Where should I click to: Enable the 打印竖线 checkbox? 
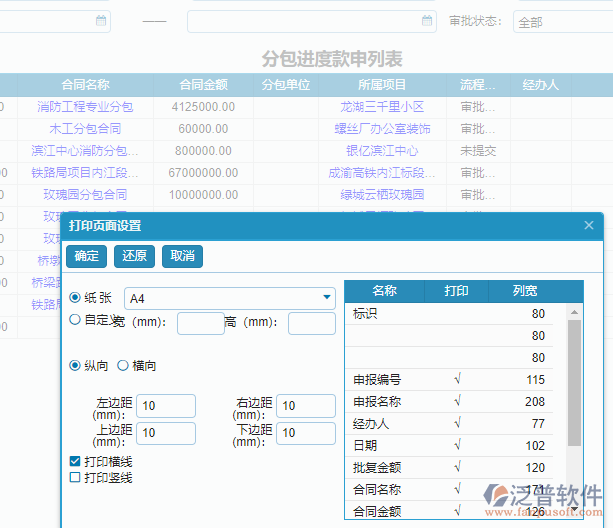tap(75, 477)
